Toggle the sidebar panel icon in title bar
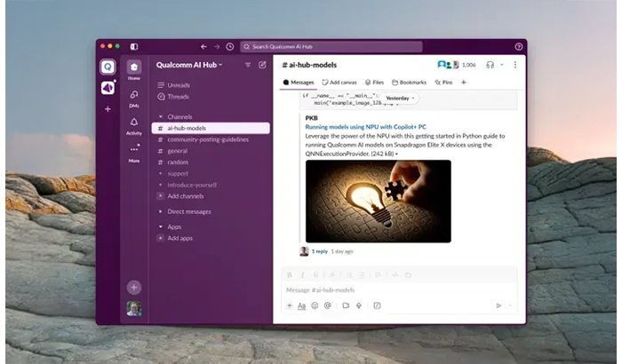Screen dimensions: 622x364 pyautogui.click(x=134, y=47)
